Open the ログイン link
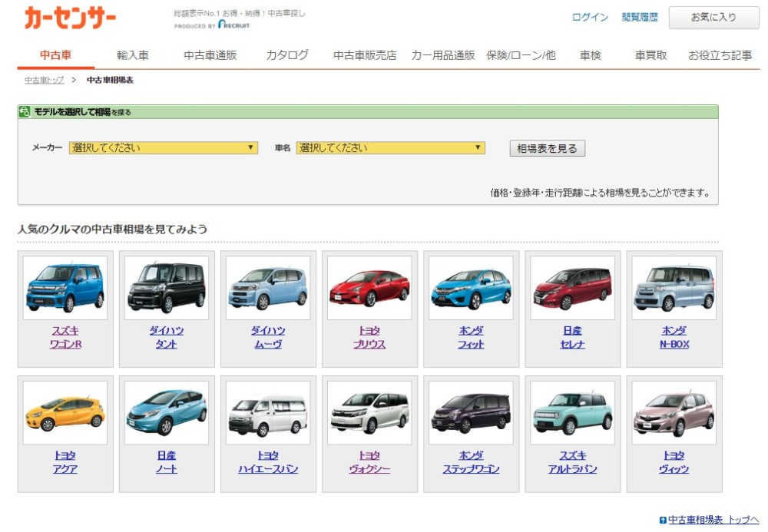The height and width of the screenshot is (532, 768). (590, 17)
